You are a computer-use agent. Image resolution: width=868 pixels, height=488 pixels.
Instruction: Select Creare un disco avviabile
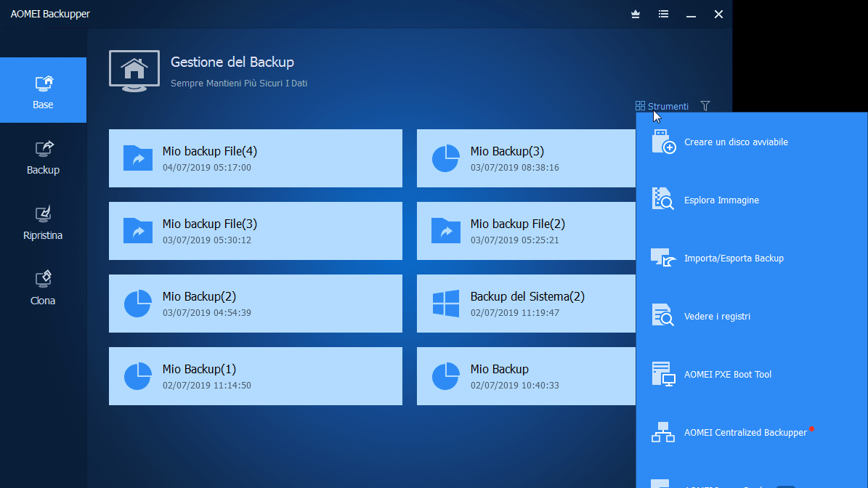tap(736, 142)
